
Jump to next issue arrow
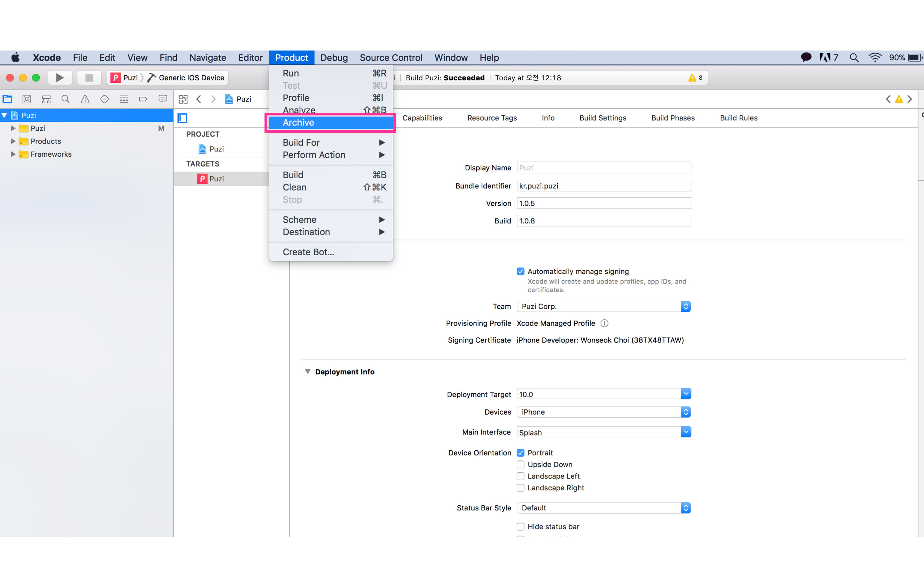910,99
